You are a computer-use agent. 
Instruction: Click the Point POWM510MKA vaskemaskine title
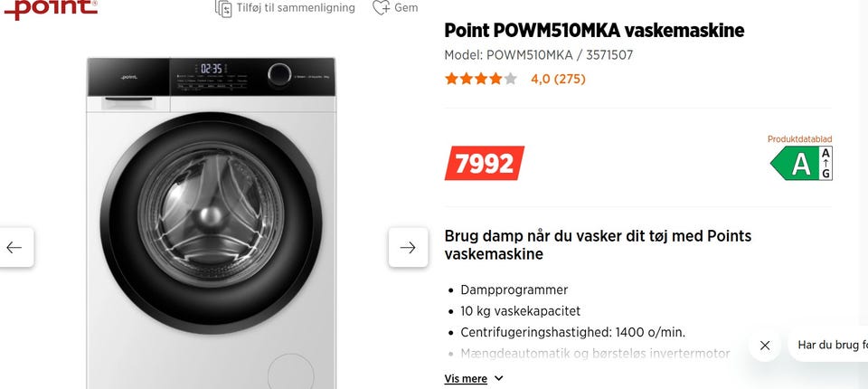point(594,31)
